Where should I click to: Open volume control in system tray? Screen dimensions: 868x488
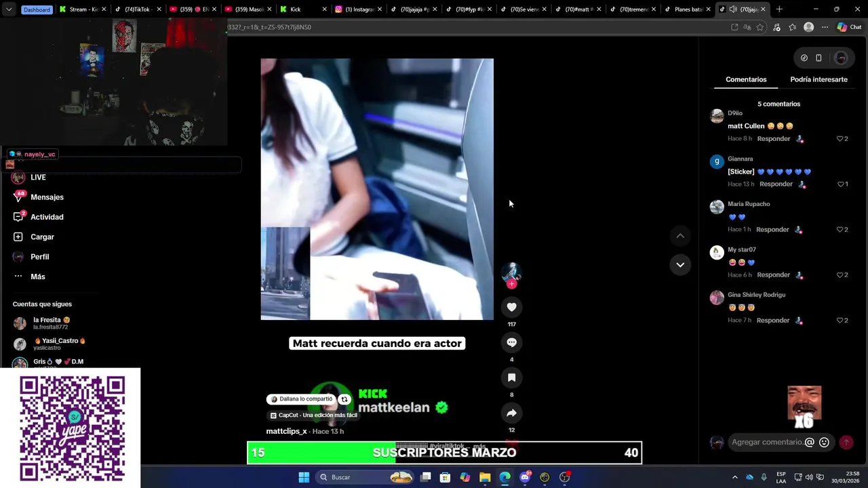(810, 477)
